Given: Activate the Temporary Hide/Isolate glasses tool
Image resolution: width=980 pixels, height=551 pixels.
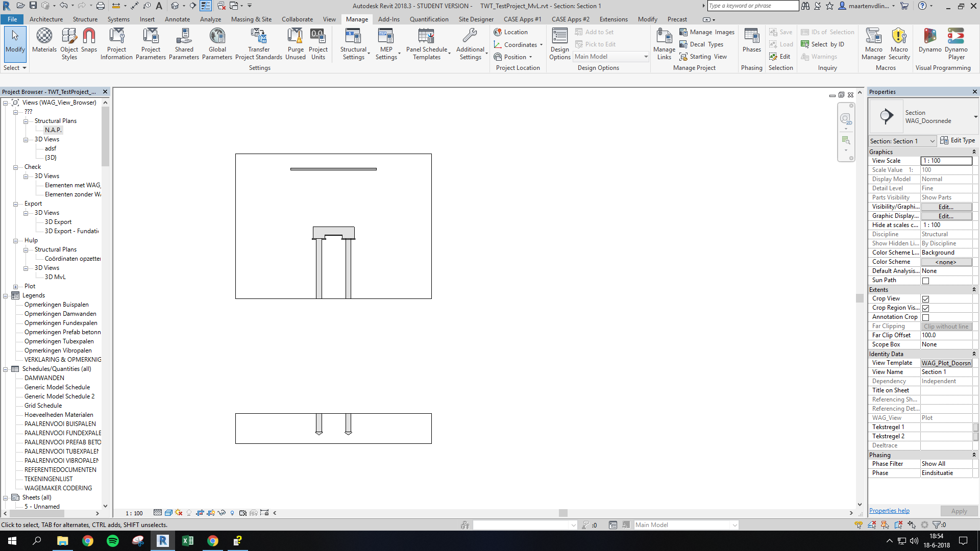Looking at the screenshot, I should tap(222, 513).
